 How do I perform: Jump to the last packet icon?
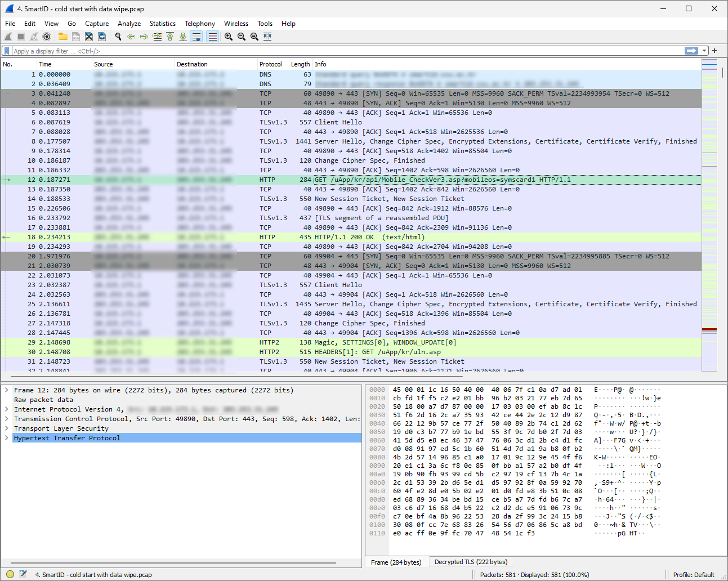[183, 37]
